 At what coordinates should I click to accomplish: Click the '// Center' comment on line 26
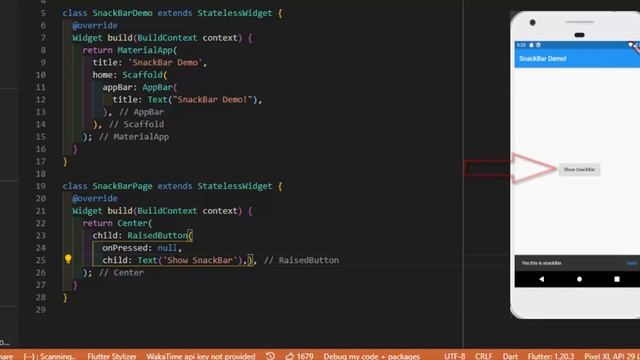121,273
